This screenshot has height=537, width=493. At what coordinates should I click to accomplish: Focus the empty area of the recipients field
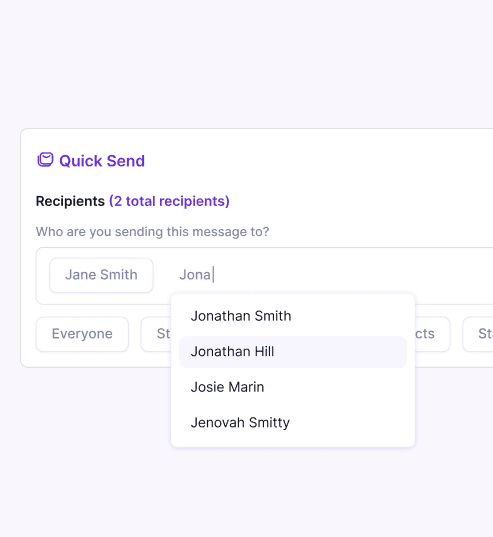(353, 275)
